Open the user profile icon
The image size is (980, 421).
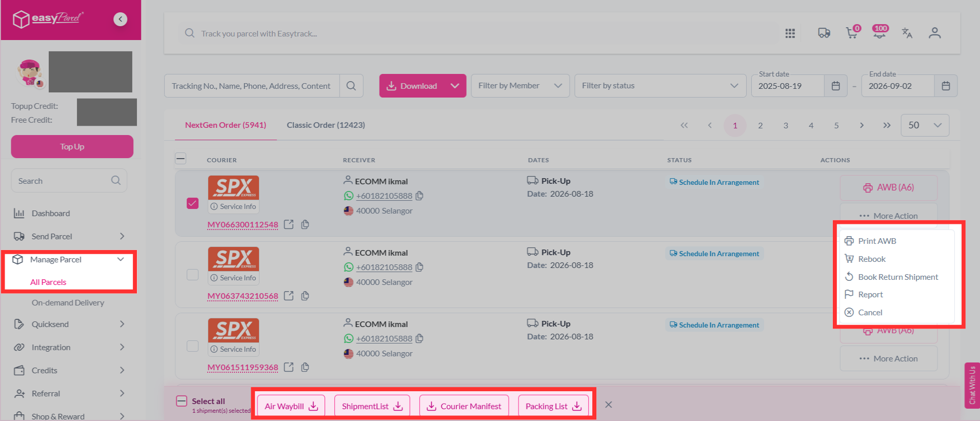(935, 33)
